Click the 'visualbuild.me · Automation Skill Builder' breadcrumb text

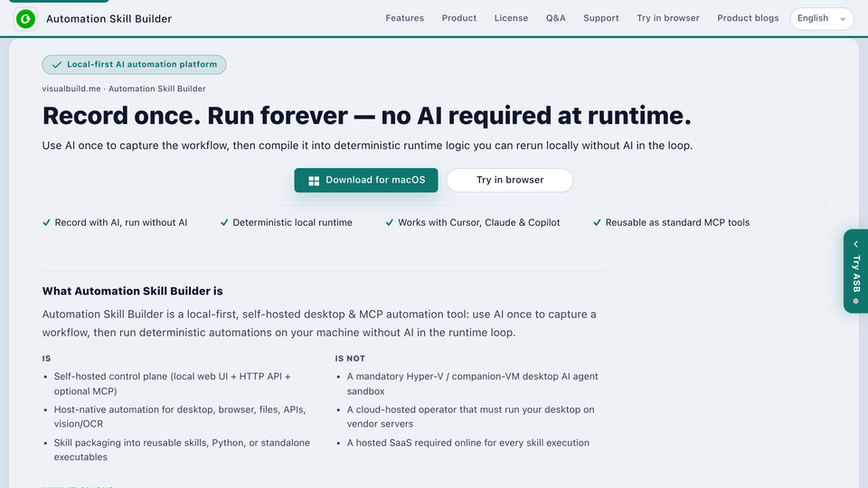124,89
